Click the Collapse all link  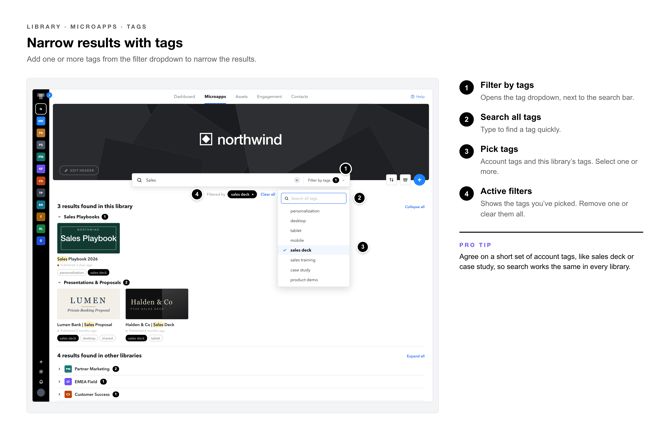414,207
